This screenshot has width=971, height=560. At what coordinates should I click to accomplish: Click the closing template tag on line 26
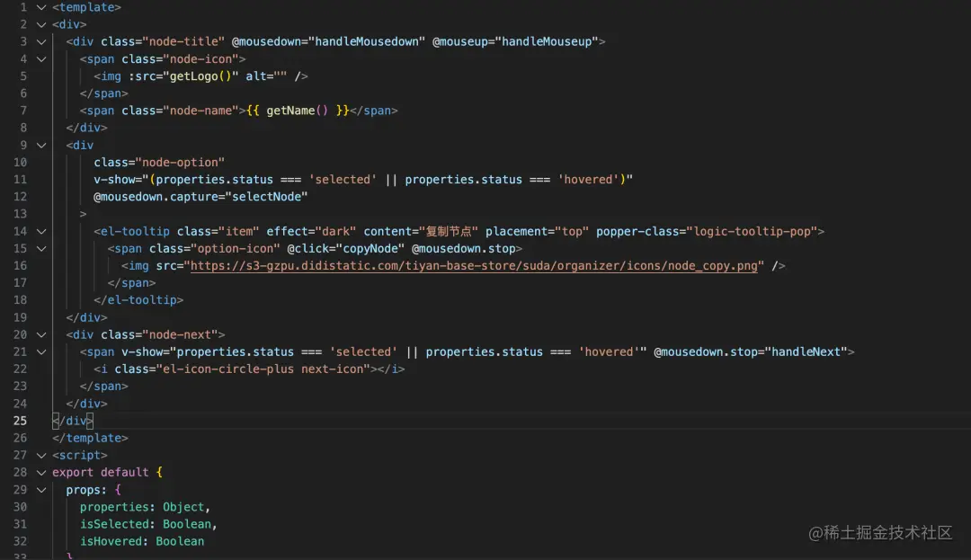coord(91,438)
